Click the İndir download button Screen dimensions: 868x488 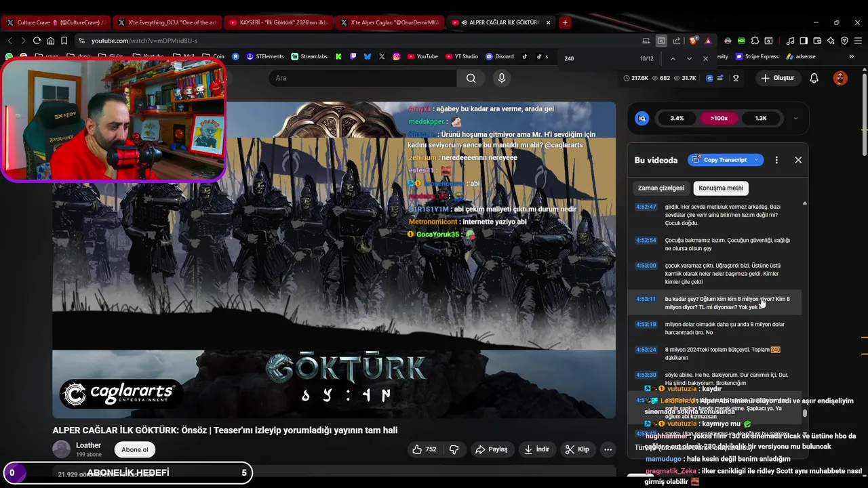(537, 449)
